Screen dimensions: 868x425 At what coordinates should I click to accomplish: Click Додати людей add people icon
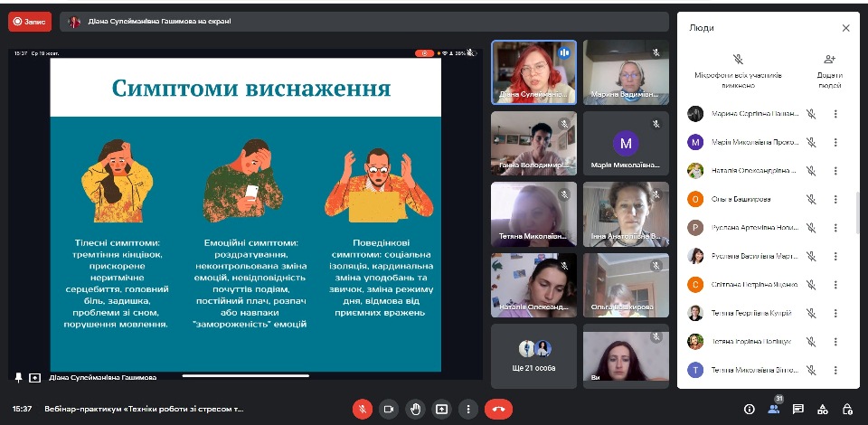point(829,59)
